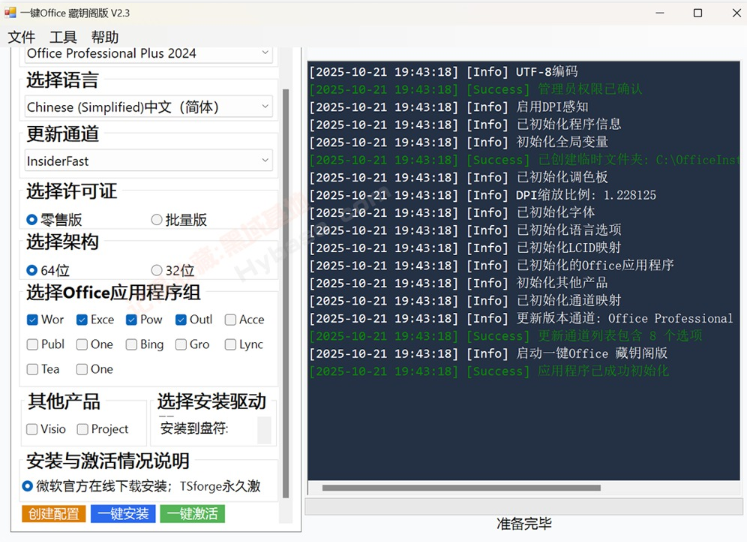Check the Gro application checkbox
This screenshot has width=747, height=542.
tap(181, 344)
